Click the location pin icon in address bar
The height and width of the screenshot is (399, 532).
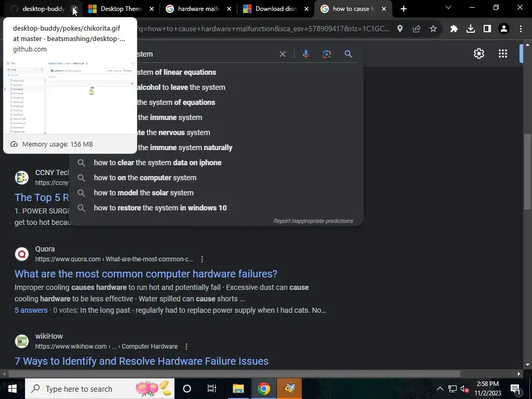click(400, 29)
